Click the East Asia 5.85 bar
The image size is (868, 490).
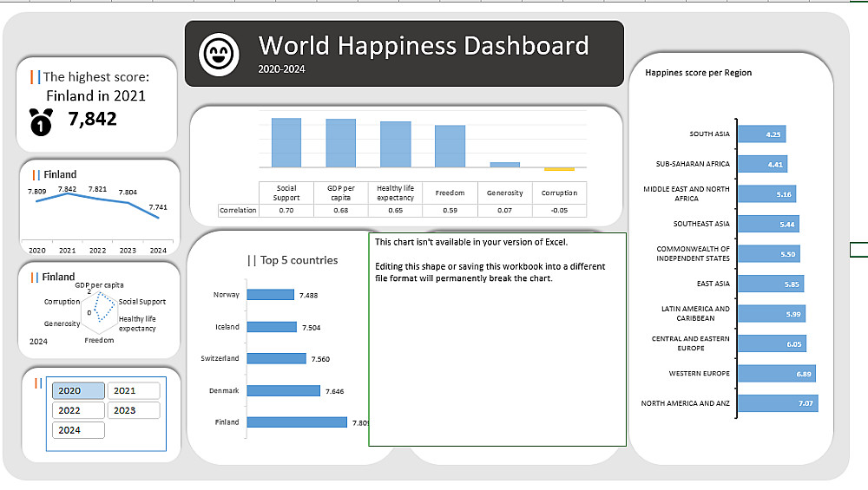(x=771, y=284)
